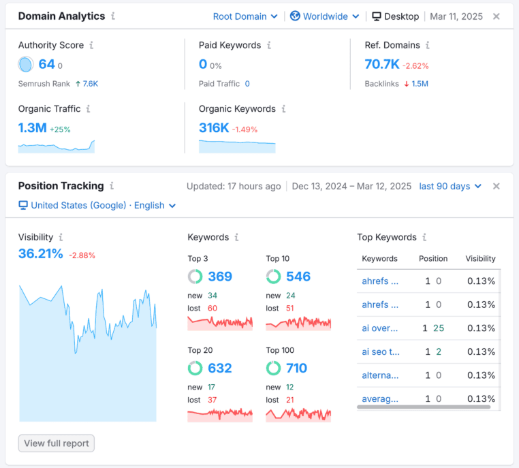Click the position change value 25
Screen dimensions: 519x468
[439, 328]
